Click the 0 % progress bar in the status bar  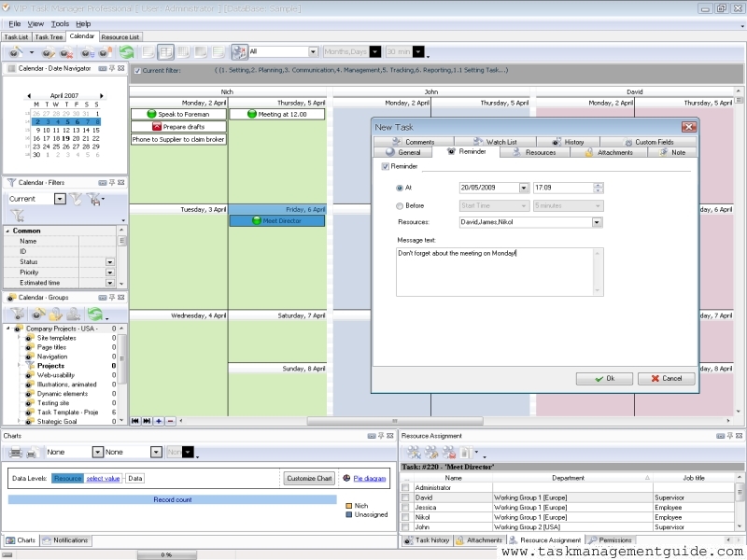[x=167, y=554]
